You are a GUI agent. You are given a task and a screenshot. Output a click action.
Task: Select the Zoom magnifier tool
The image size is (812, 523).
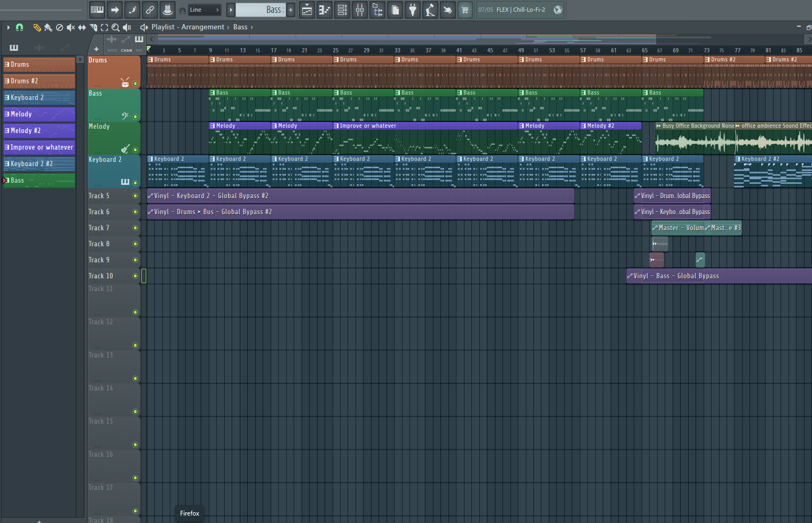coord(115,27)
